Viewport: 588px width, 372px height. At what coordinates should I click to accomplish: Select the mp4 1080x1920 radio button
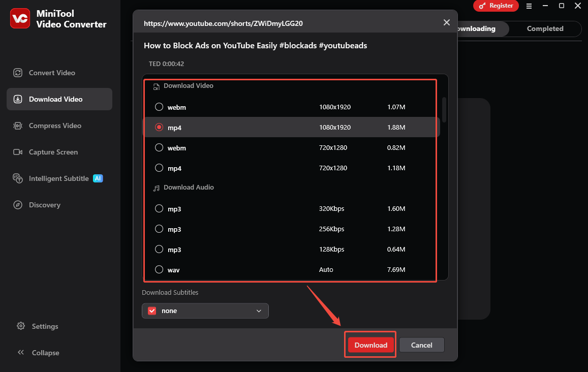click(159, 127)
